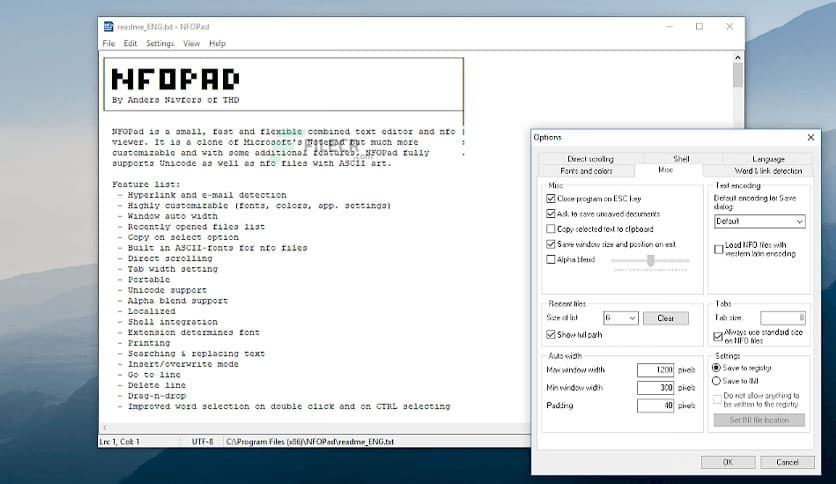The image size is (836, 484).
Task: Open the Settings menu
Action: click(x=160, y=44)
